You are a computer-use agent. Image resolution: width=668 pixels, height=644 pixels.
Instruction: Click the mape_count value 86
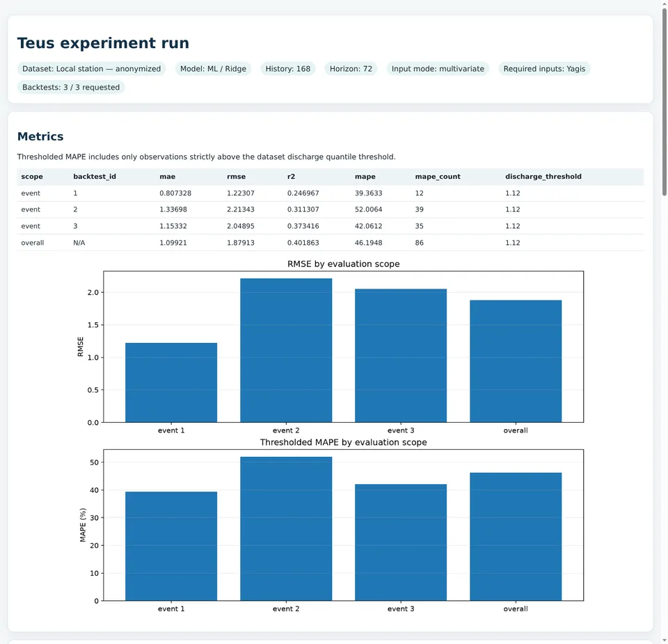419,243
